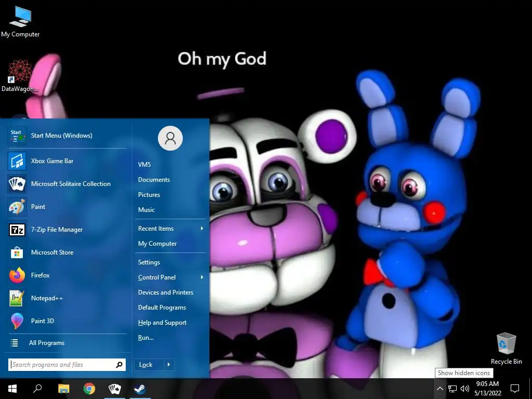Screen dimensions: 532x399
Task: Open Xbox Game Bar icon
Action: pos(17,161)
